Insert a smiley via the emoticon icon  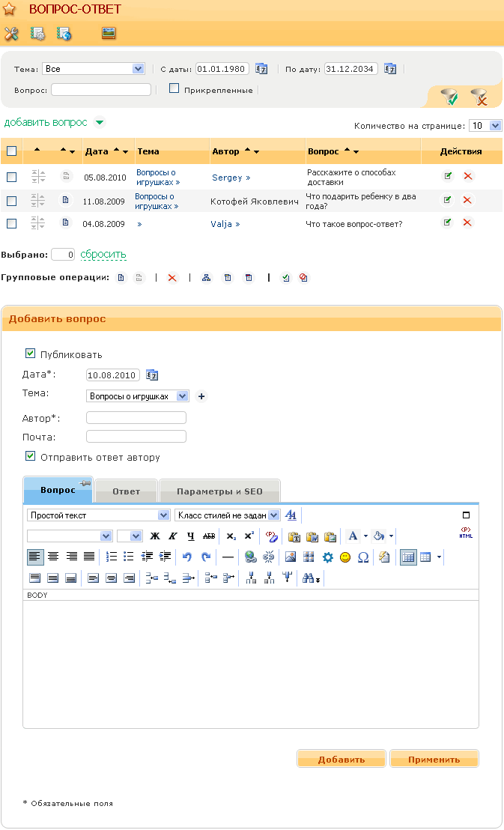pyautogui.click(x=345, y=557)
